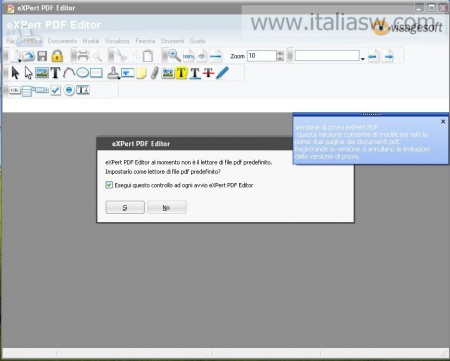Open the Visualizza menu
450x361 pixels.
click(117, 41)
